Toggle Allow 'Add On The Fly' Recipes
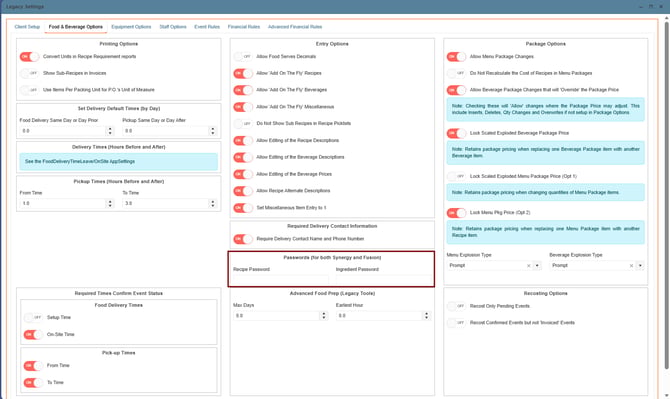670x399 pixels. [243, 73]
